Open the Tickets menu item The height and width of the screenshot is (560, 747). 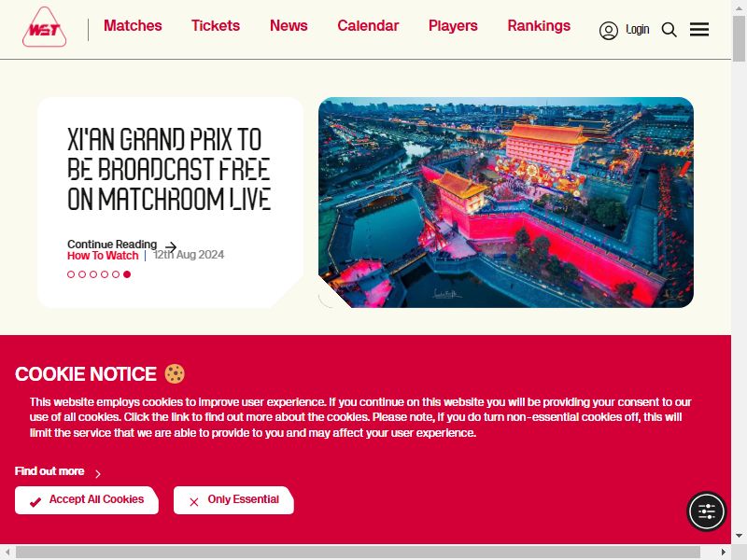216,26
